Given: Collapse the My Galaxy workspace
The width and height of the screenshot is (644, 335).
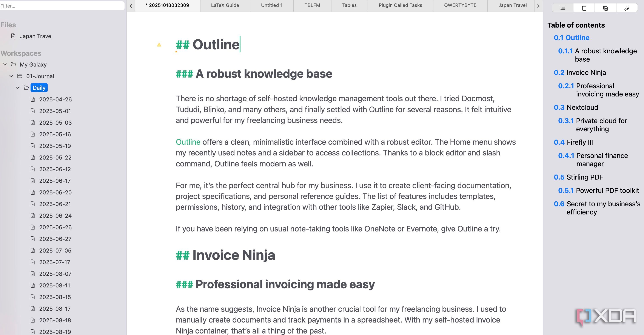Looking at the screenshot, I should [5, 64].
